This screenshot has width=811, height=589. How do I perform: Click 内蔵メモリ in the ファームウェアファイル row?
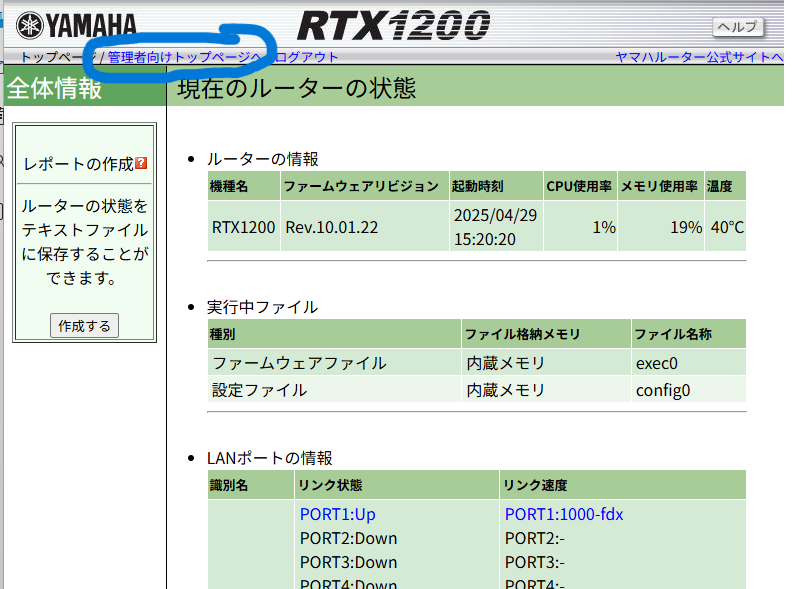(506, 363)
